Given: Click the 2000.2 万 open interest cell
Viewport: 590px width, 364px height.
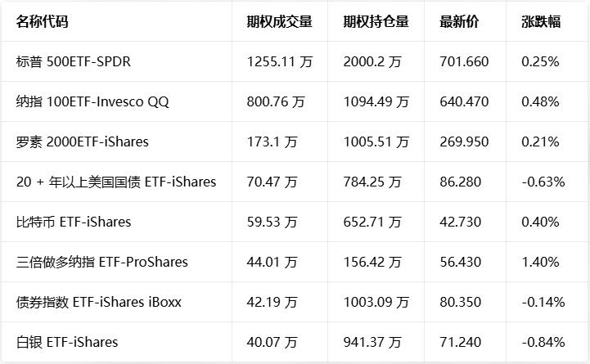Looking at the screenshot, I should [372, 62].
